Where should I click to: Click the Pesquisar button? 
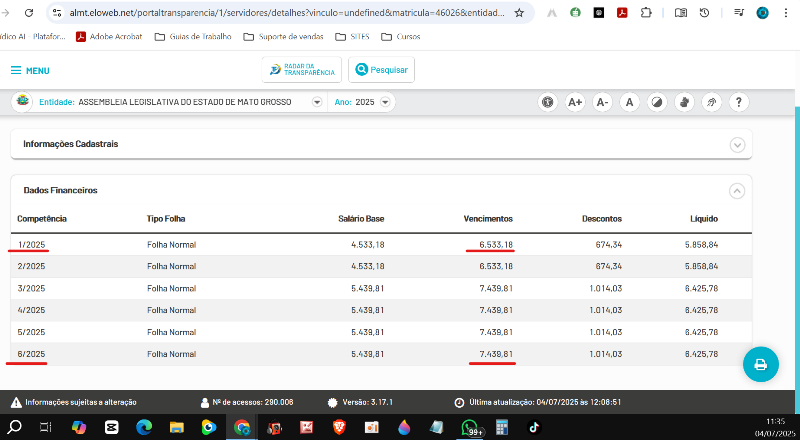(383, 70)
